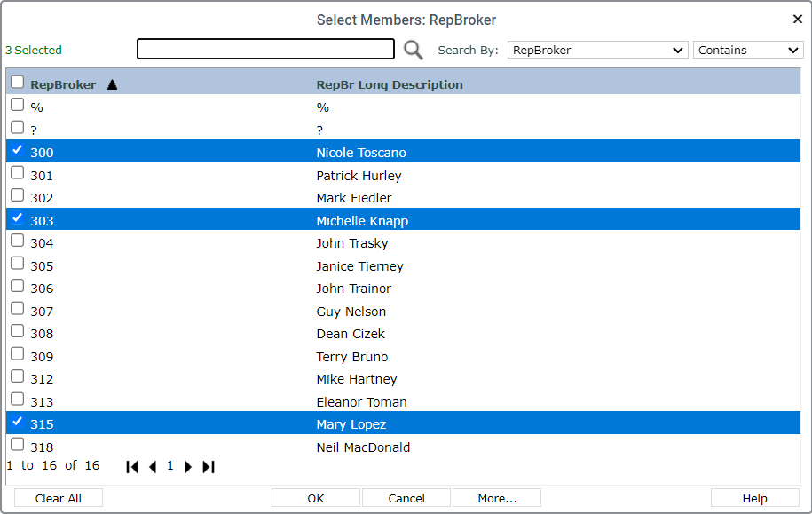This screenshot has width=812, height=514.
Task: Click the Clear All button
Action: (x=59, y=498)
